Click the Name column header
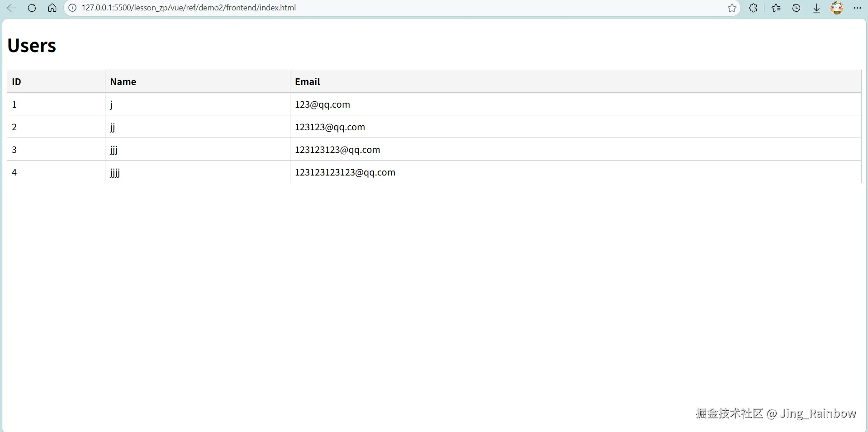Screen dimensions: 868x432 tap(123, 81)
